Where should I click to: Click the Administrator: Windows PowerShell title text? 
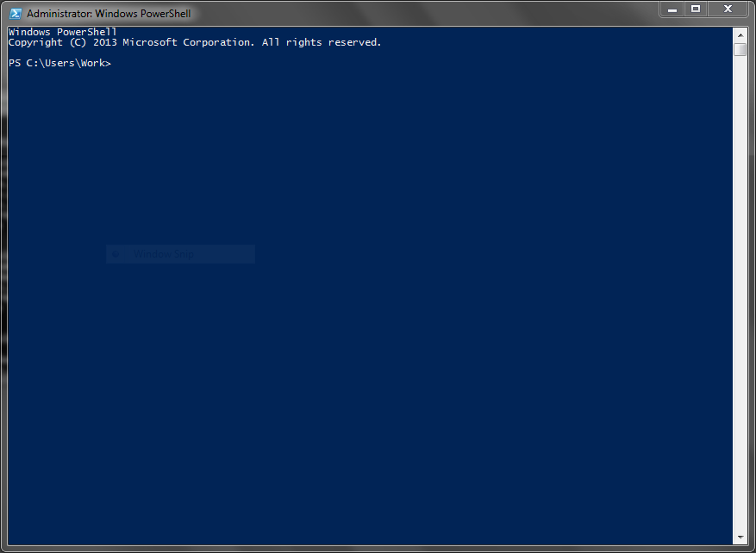pyautogui.click(x=109, y=14)
